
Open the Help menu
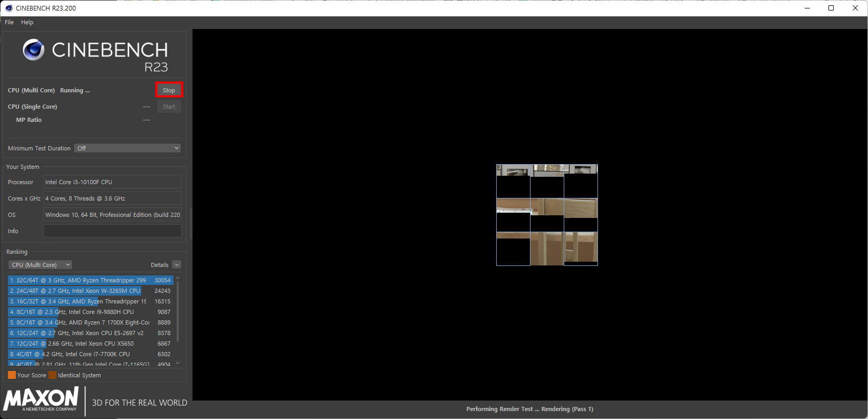27,22
